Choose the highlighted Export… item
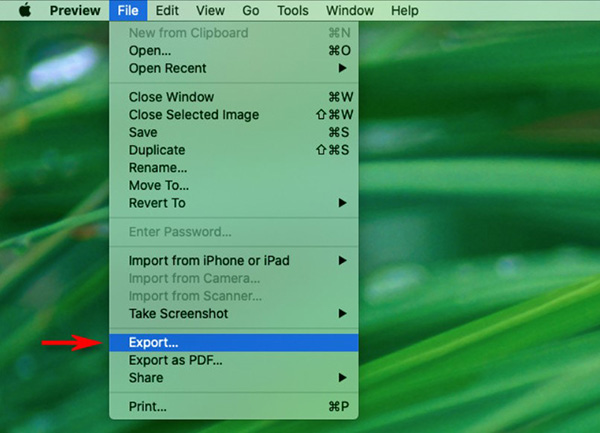 (x=234, y=342)
